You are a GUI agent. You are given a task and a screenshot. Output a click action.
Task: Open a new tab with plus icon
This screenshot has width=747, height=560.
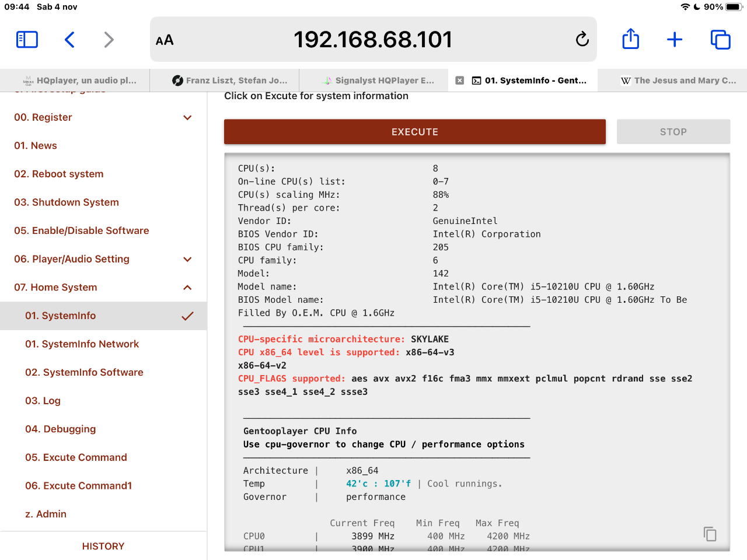click(675, 40)
